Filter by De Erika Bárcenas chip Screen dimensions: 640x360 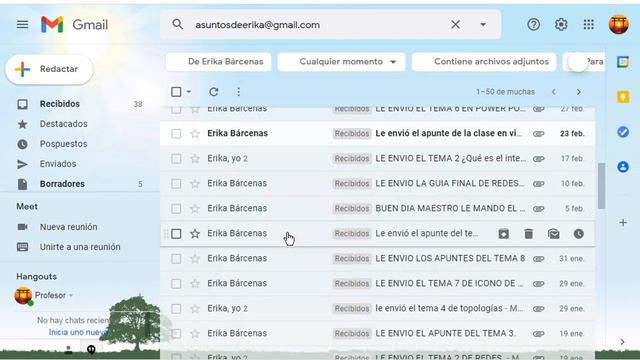coord(218,62)
